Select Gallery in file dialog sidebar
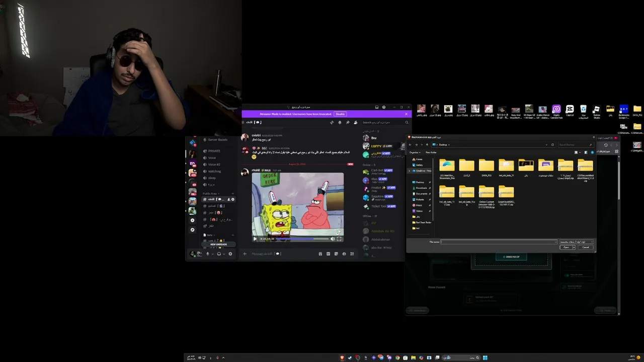The height and width of the screenshot is (362, 644). tap(420, 165)
